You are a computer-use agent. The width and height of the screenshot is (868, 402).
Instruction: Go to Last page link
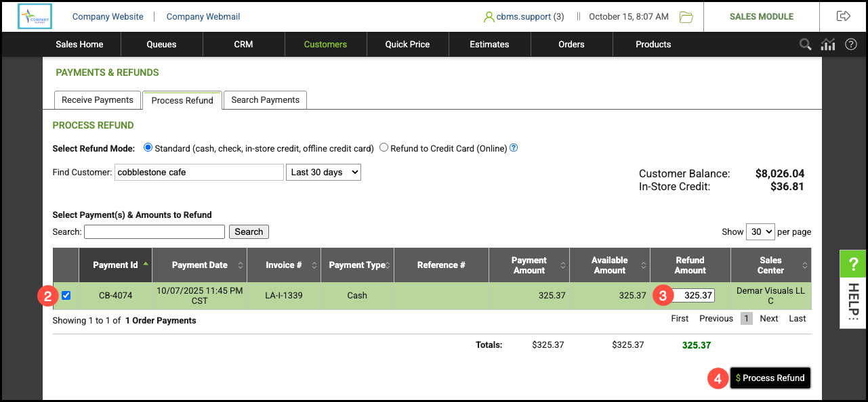(x=798, y=318)
